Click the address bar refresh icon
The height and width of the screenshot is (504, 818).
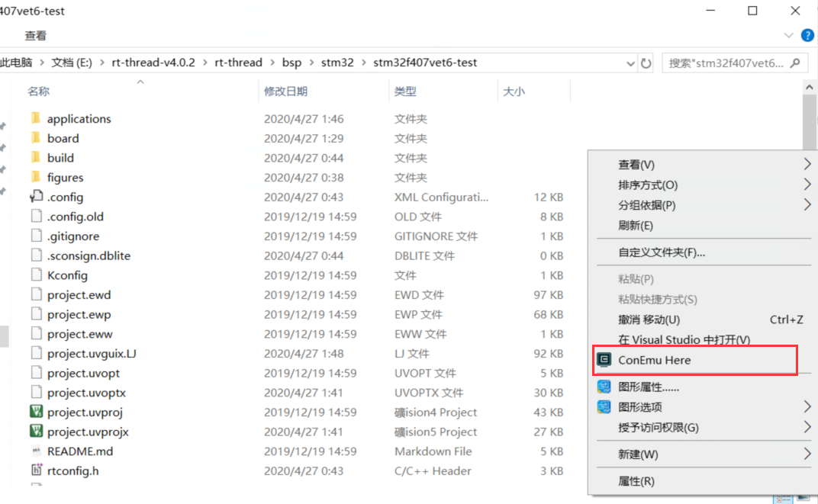pyautogui.click(x=646, y=63)
